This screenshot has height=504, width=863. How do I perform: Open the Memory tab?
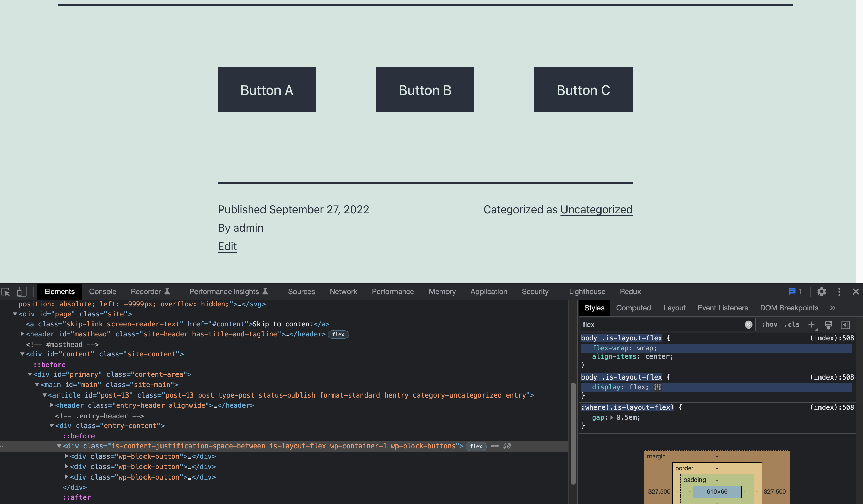[442, 292]
